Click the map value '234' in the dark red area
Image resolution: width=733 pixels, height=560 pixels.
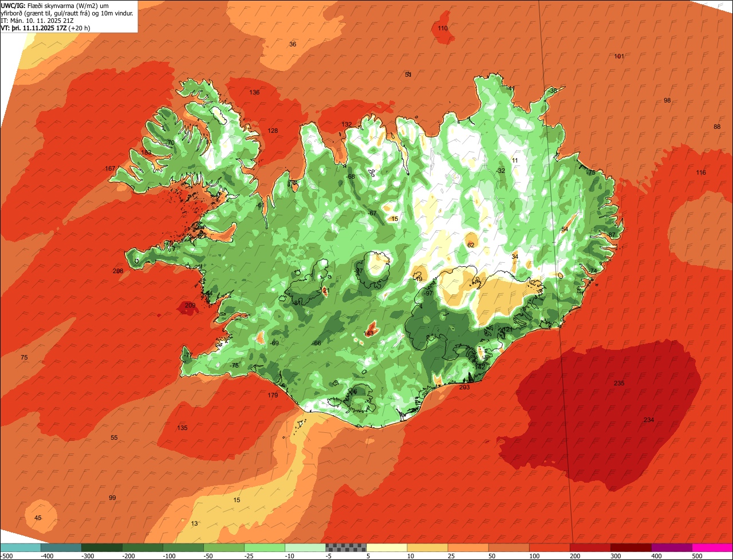coord(648,420)
